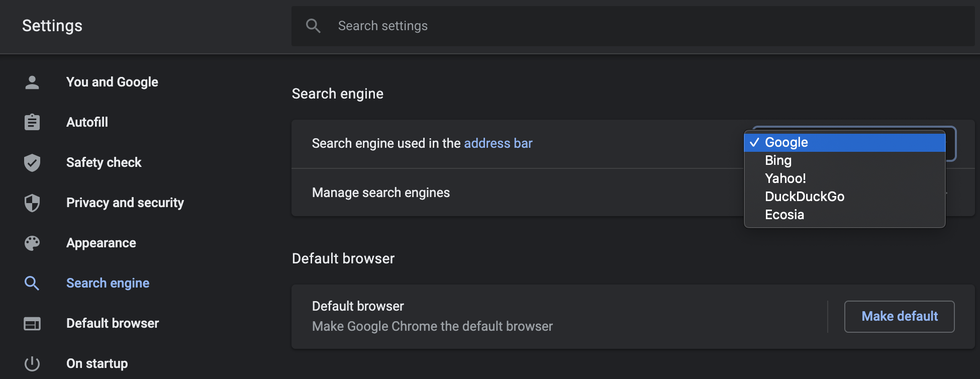Go to the Appearance settings section
This screenshot has width=980, height=379.
click(101, 243)
